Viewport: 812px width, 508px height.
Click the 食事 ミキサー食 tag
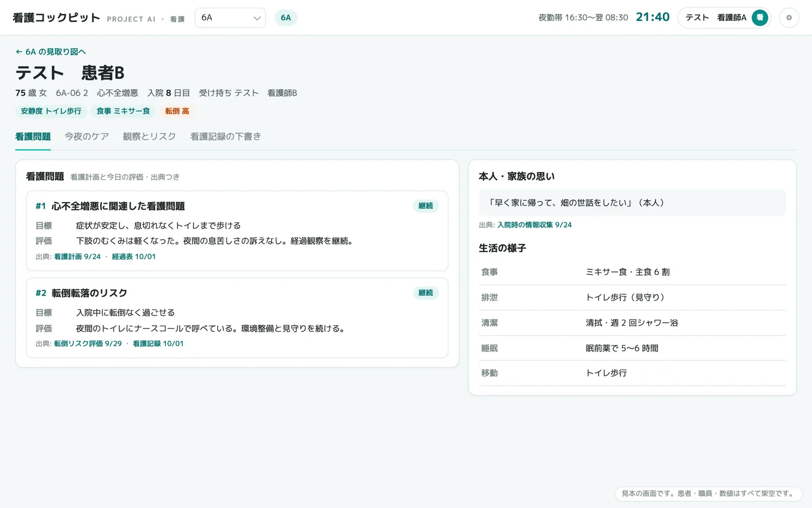coord(124,111)
